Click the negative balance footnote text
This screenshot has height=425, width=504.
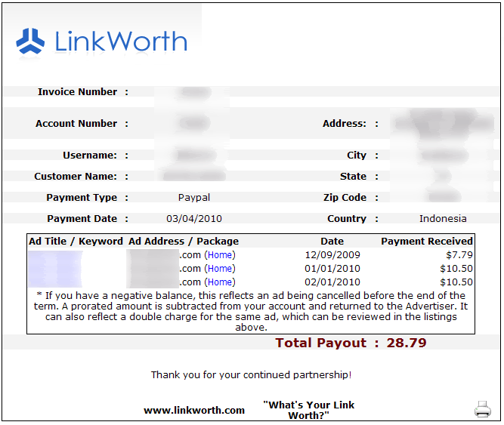(251, 311)
